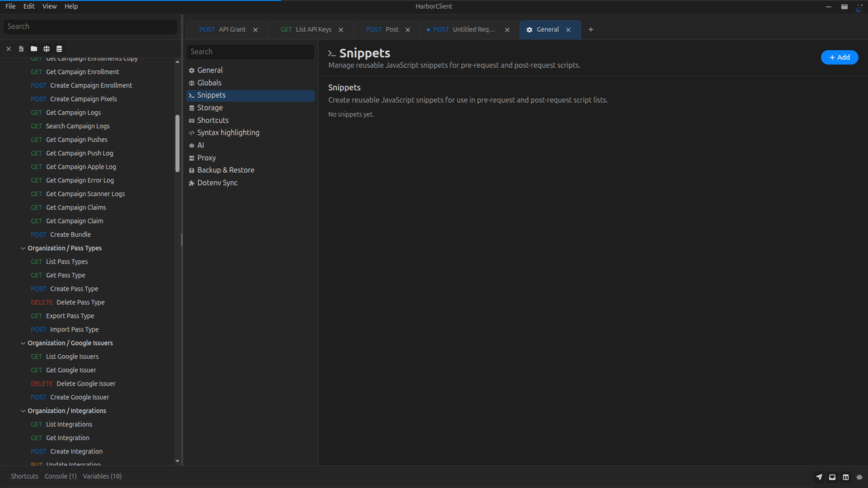The image size is (868, 488).
Task: Click the paper plane icon in status bar
Action: 819,477
